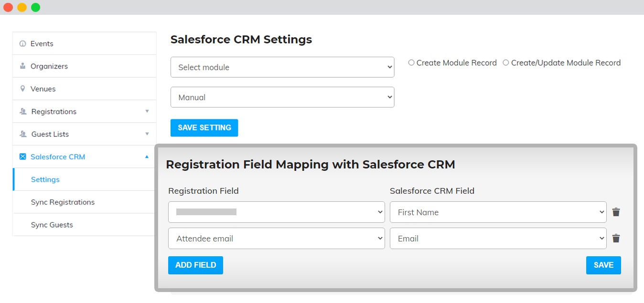Open the blank Registration Field dropdown
This screenshot has width=644, height=303.
277,212
